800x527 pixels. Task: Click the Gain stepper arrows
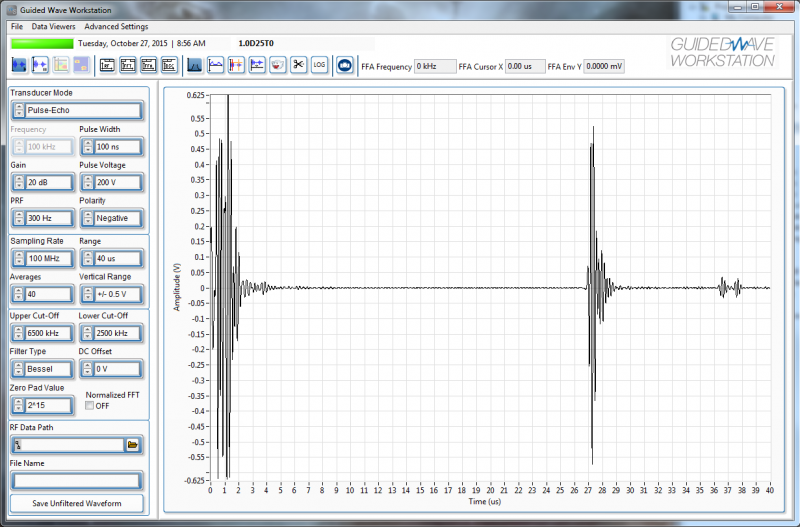pos(18,183)
